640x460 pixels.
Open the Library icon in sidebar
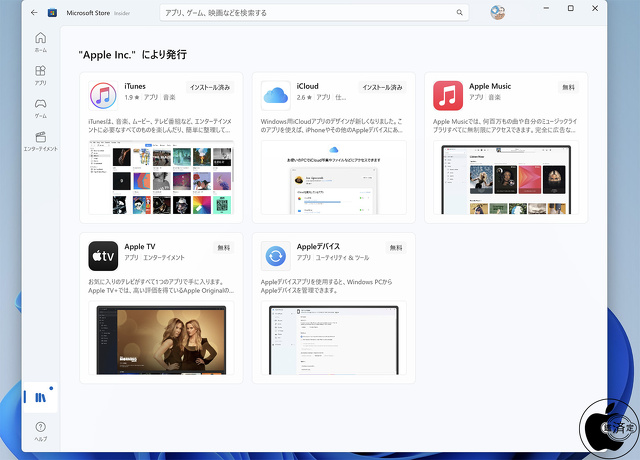(x=40, y=397)
